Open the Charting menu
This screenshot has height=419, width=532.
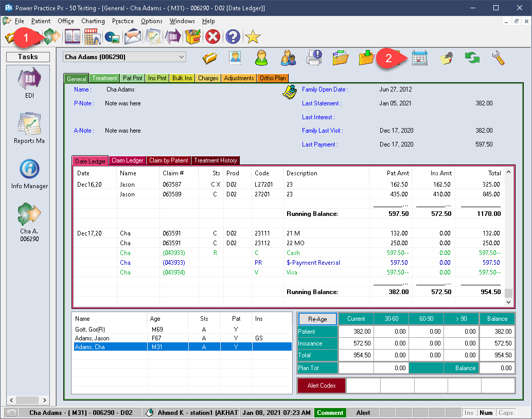point(93,21)
